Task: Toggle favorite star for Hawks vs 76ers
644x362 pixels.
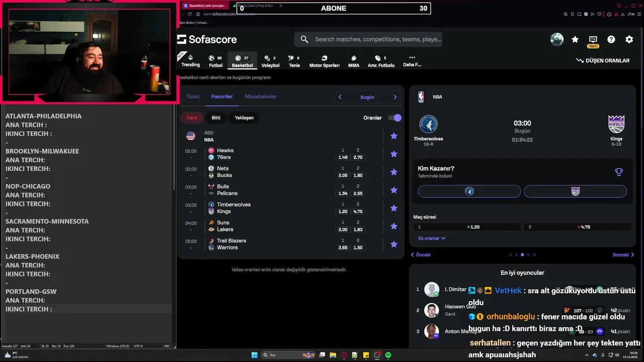Action: click(x=394, y=154)
